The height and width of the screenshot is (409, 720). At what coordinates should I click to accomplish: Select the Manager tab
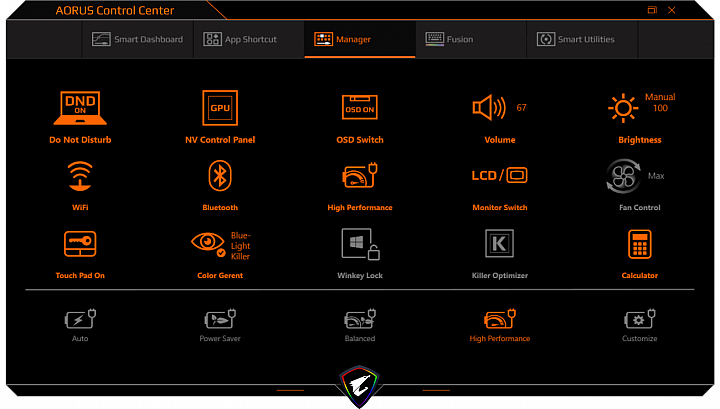pos(360,39)
